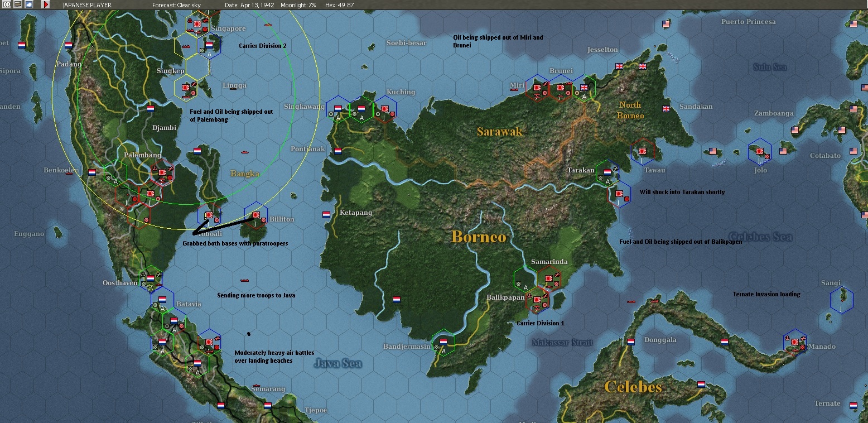This screenshot has width=868, height=423.
Task: Select the Dutch flag beside Benkoelen
Action: (x=92, y=172)
